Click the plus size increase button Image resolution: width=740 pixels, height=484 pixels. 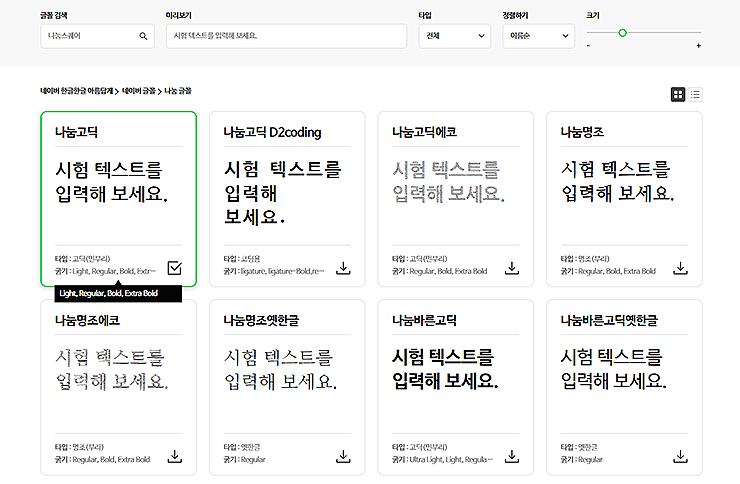(698, 46)
